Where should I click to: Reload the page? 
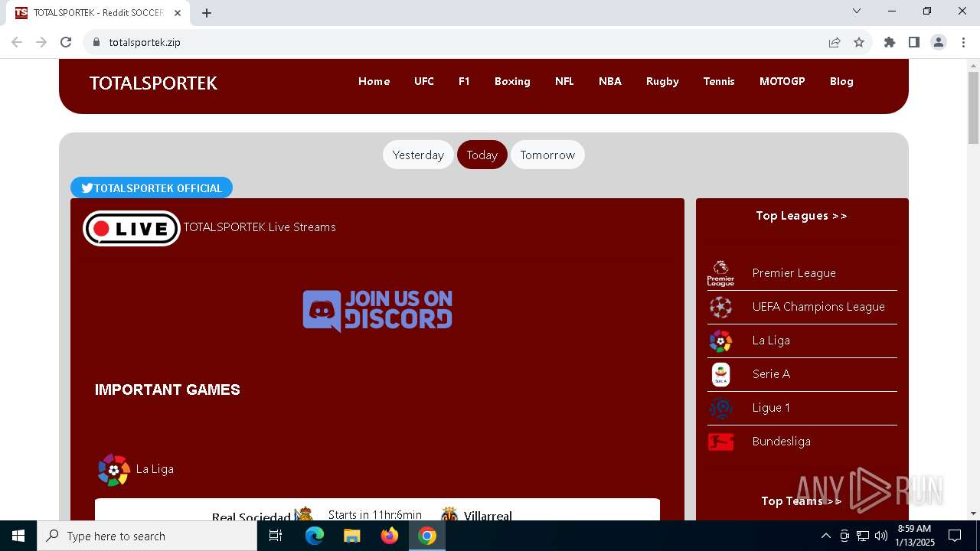tap(66, 42)
